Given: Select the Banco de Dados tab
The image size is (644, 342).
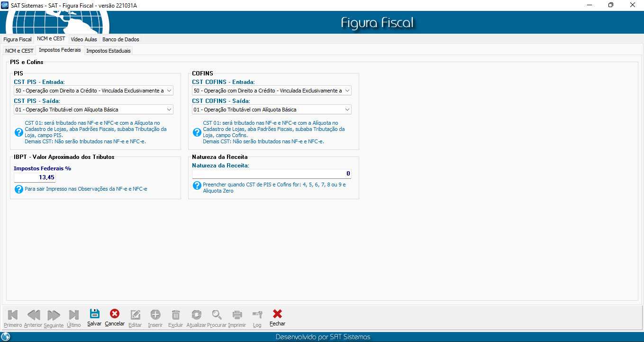Looking at the screenshot, I should tap(121, 39).
